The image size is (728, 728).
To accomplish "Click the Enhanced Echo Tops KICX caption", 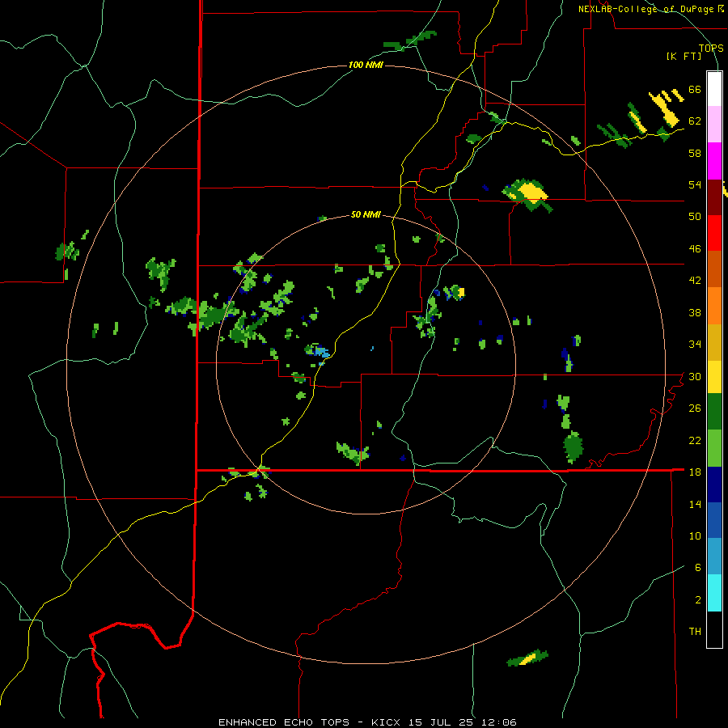I will [367, 722].
